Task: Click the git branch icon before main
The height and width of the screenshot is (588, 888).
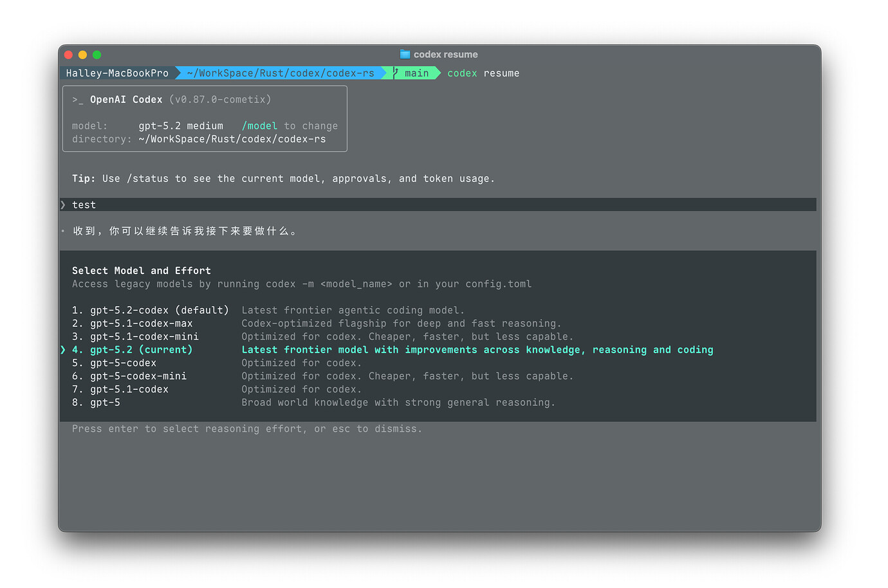Action: [x=395, y=73]
